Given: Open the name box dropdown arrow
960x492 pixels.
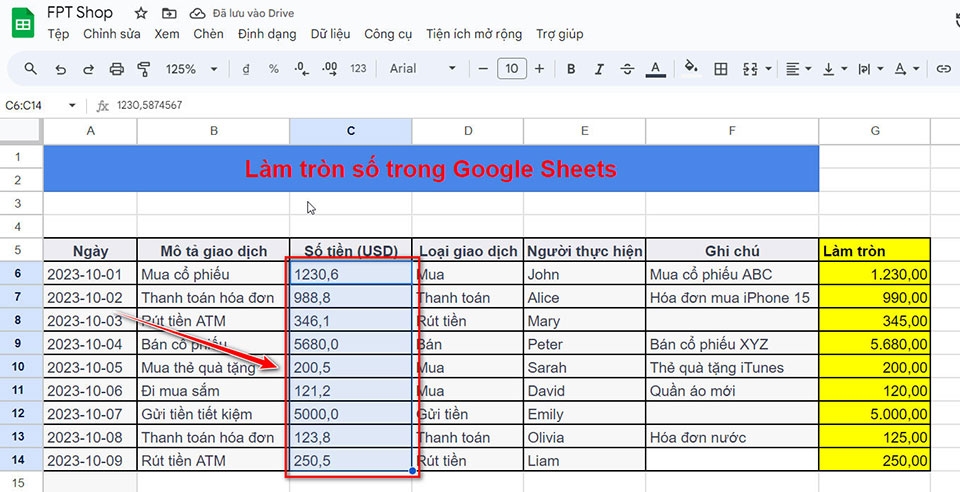Looking at the screenshot, I should [x=72, y=106].
